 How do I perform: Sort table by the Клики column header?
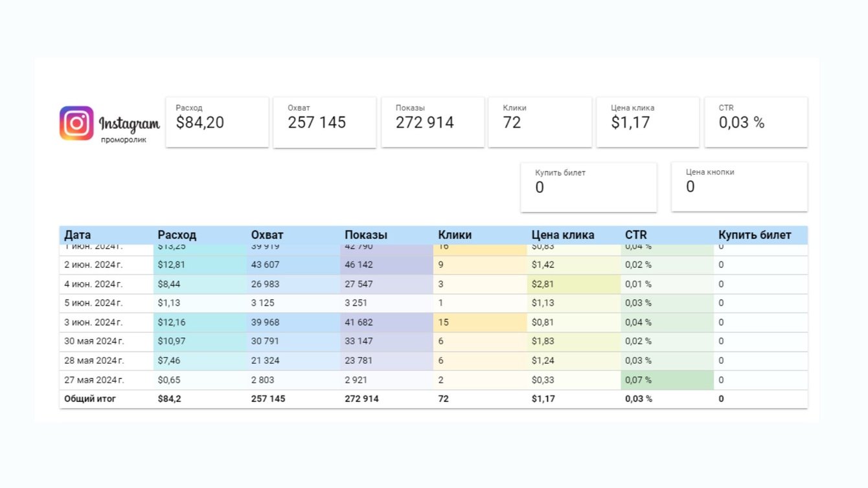pos(455,235)
